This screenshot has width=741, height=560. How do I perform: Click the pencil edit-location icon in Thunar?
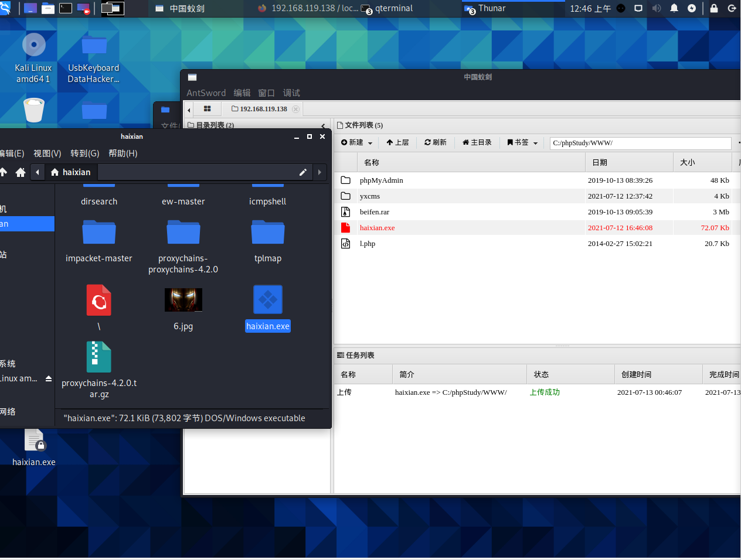click(302, 172)
